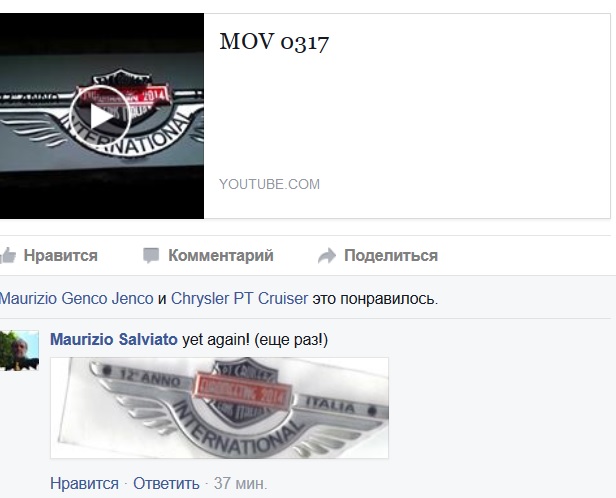
Task: Open Maurizio Genco Jenco's profile
Action: 77,299
